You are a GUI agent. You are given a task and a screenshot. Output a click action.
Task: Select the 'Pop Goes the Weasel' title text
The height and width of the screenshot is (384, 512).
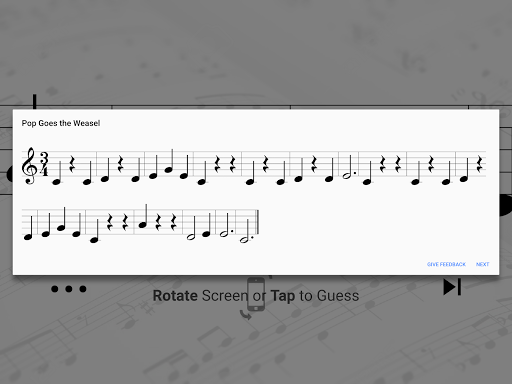[61, 123]
